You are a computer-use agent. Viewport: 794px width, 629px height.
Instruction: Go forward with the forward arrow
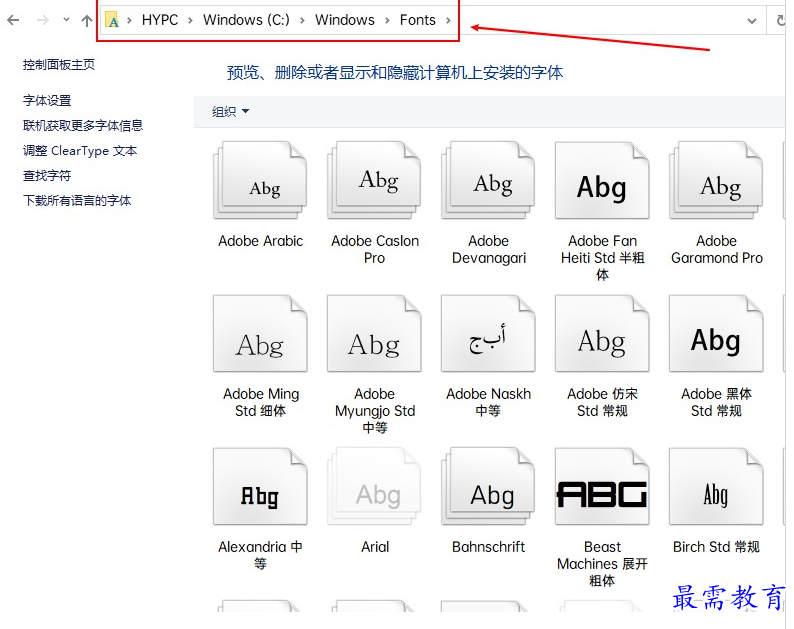click(43, 20)
